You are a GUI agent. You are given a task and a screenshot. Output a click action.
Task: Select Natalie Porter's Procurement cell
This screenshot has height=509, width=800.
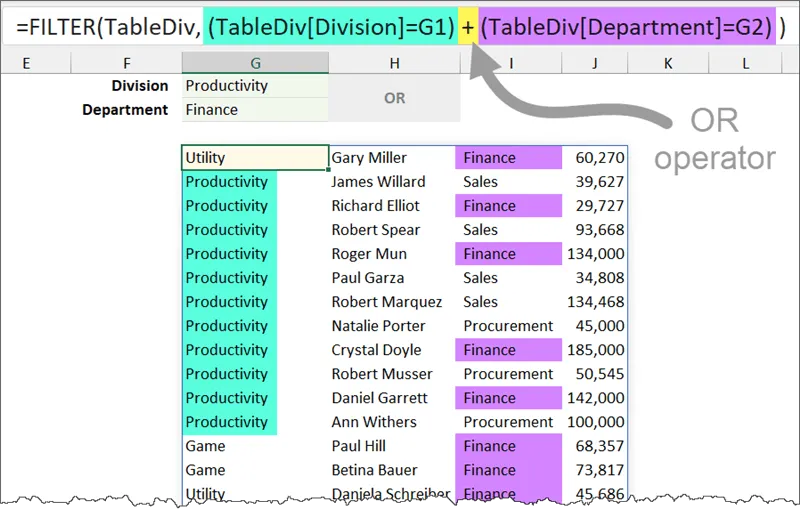pos(508,326)
